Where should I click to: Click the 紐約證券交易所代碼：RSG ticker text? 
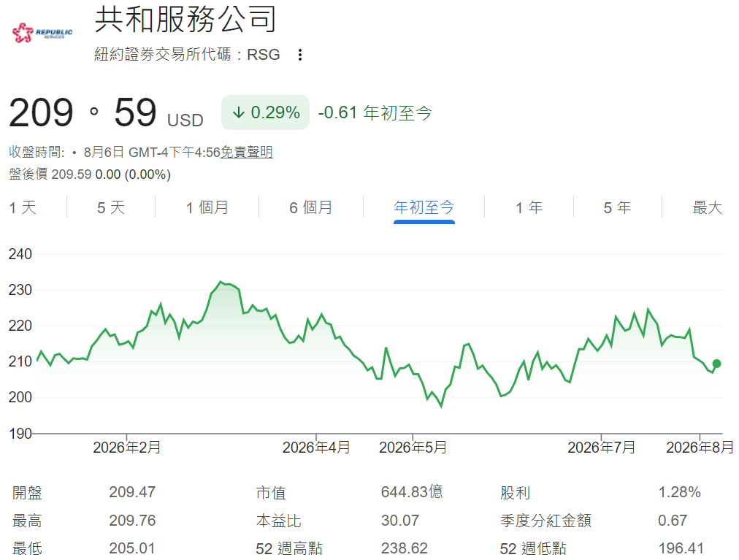pyautogui.click(x=187, y=55)
